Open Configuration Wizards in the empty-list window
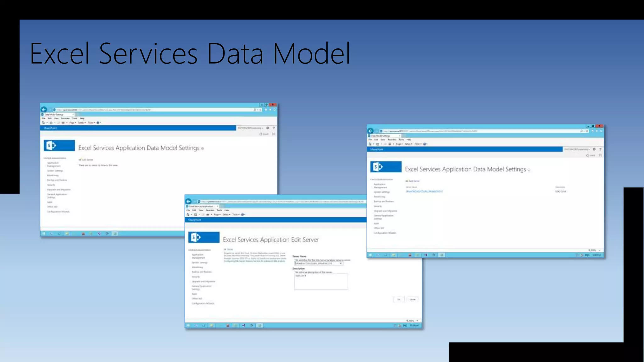 point(58,211)
